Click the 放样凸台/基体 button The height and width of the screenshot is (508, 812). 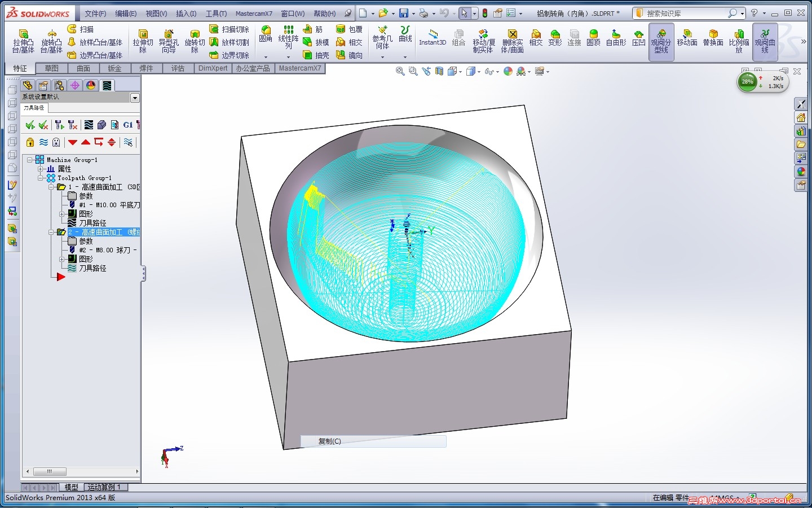(x=95, y=42)
